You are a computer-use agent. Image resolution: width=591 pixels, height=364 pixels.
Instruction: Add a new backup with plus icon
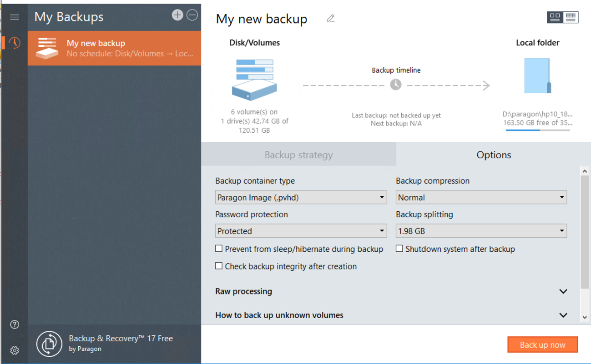point(177,15)
